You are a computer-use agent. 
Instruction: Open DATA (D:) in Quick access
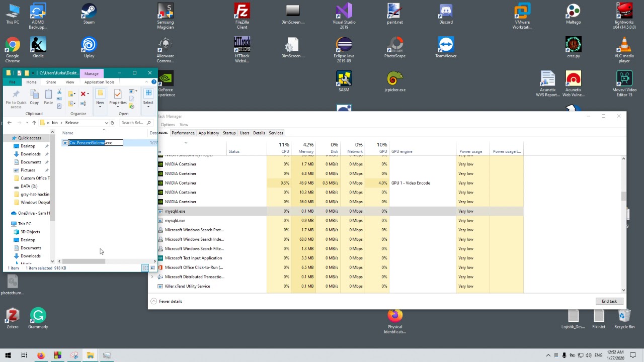point(29,186)
